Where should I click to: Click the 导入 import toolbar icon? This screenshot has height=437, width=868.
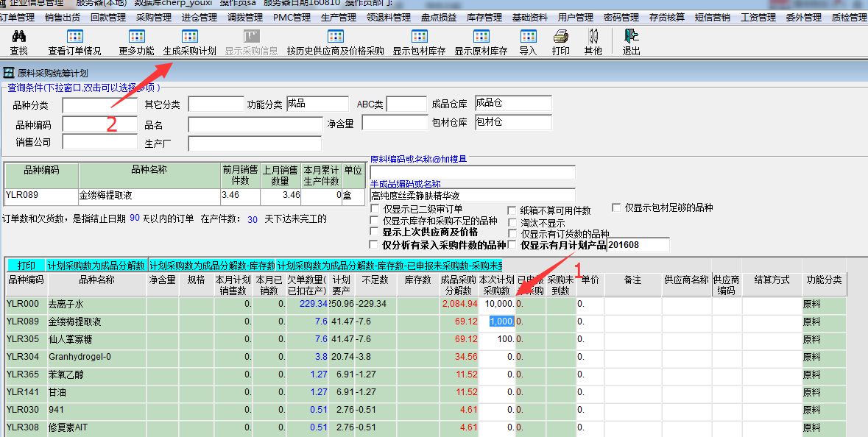[x=528, y=37]
